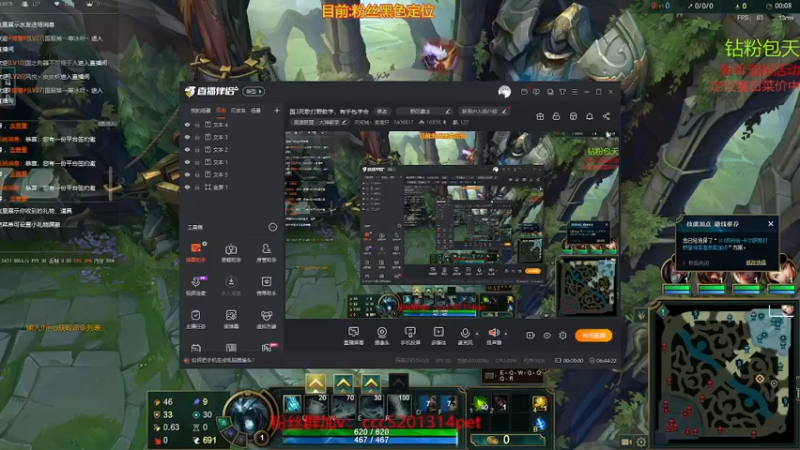The width and height of the screenshot is (800, 450).
Task: Hide the 全屏 1 source layer
Action: coord(187,187)
